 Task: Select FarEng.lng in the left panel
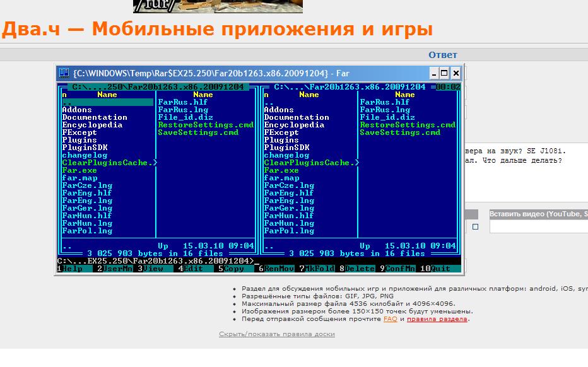click(x=87, y=201)
